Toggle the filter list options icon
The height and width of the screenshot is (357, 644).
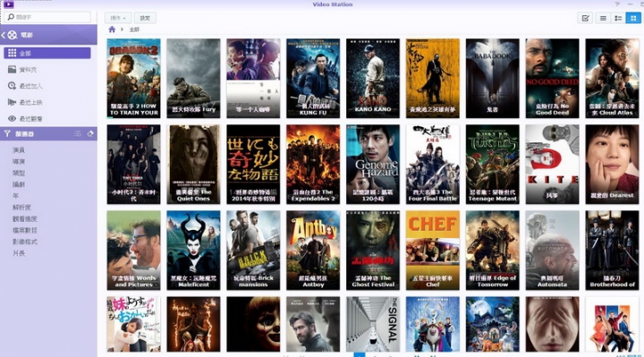pyautogui.click(x=77, y=133)
